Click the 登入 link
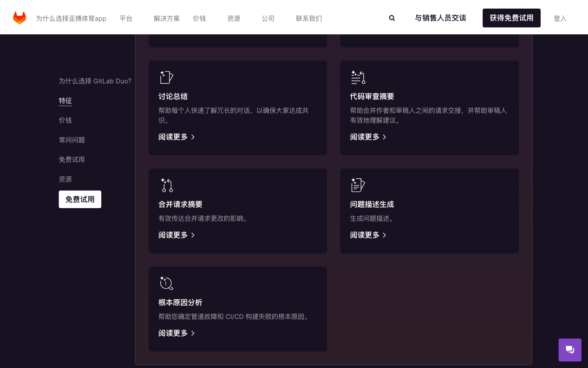The width and height of the screenshot is (588, 368). pyautogui.click(x=560, y=18)
